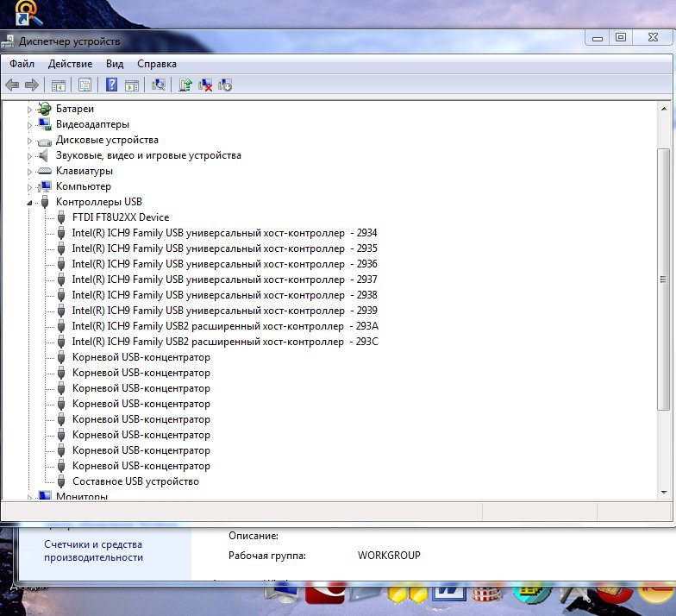676x616 pixels.
Task: Expand the Компьютер node
Action: coord(29,187)
